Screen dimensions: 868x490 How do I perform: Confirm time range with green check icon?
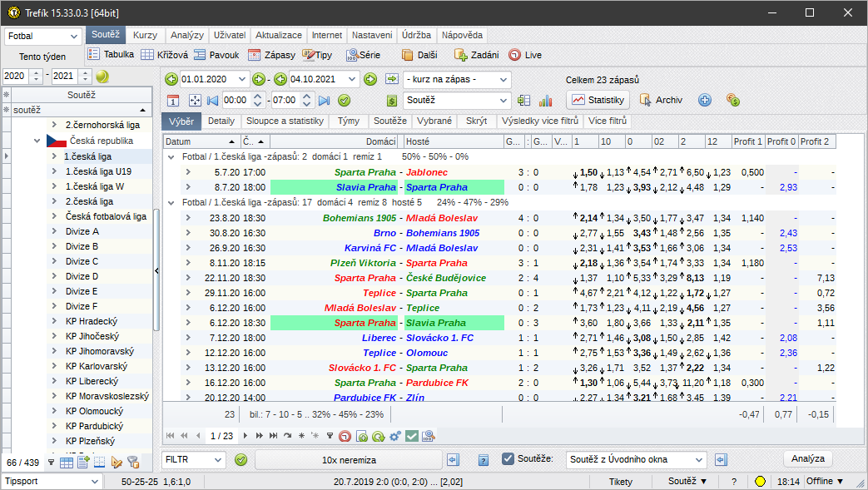[345, 100]
